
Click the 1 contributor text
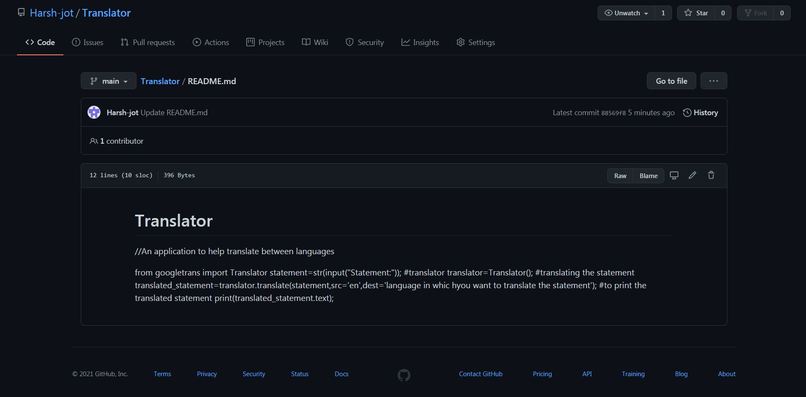pyautogui.click(x=117, y=141)
